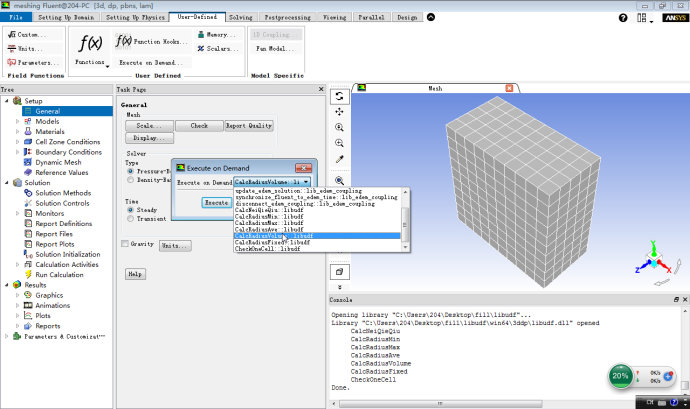This screenshot has width=690, height=409.
Task: Close the Task Page panel
Action: pos(321,89)
